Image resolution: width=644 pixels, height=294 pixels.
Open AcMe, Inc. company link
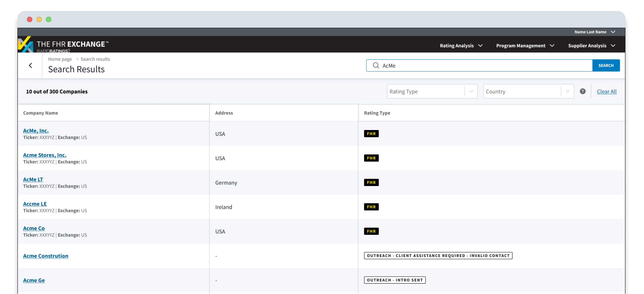pyautogui.click(x=36, y=131)
